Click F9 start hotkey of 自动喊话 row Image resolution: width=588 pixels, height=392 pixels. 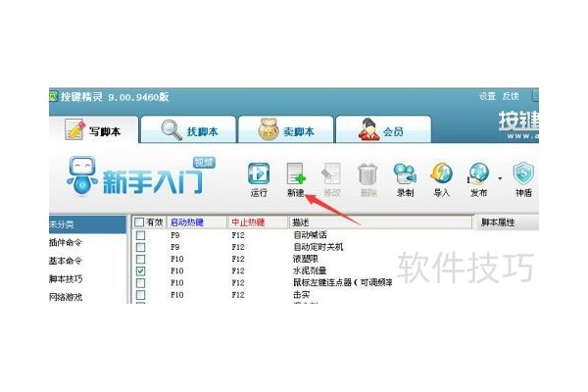point(175,235)
